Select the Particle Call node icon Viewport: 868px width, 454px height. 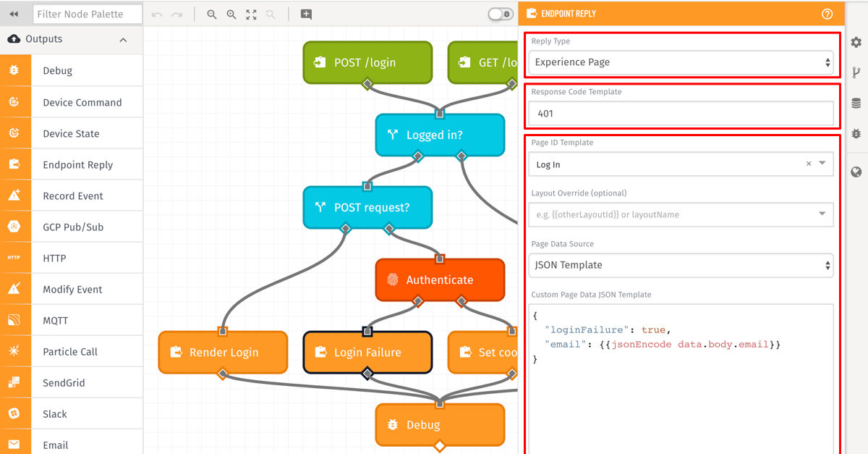point(14,351)
